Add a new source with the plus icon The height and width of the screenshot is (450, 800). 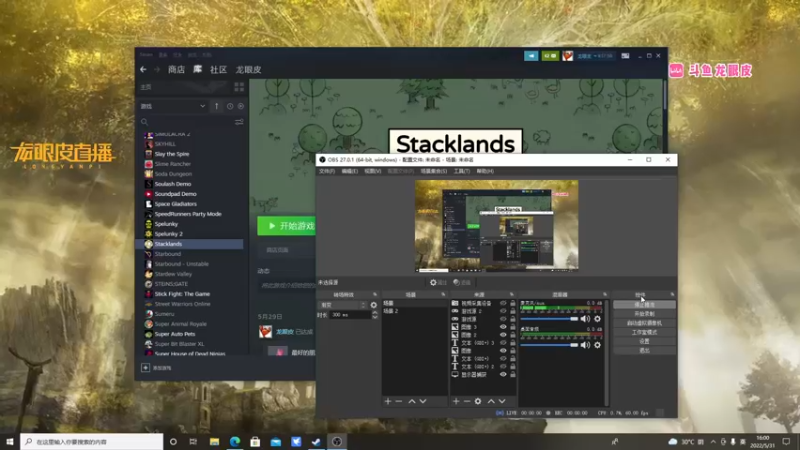456,402
